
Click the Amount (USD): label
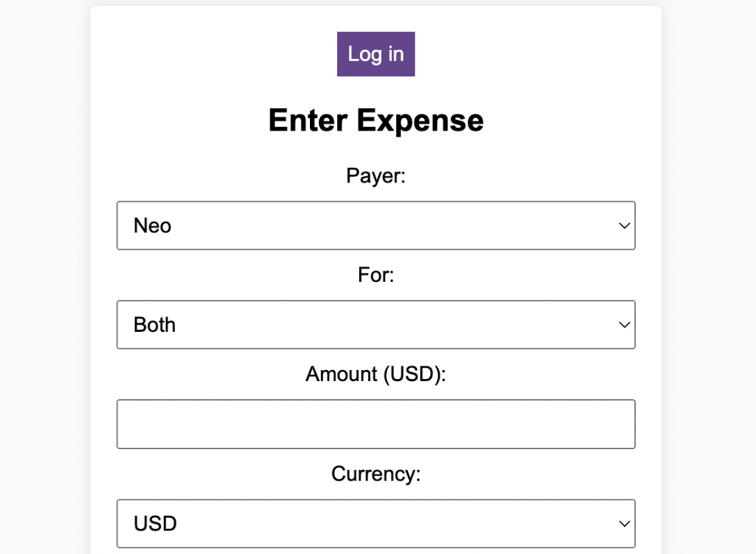click(375, 374)
